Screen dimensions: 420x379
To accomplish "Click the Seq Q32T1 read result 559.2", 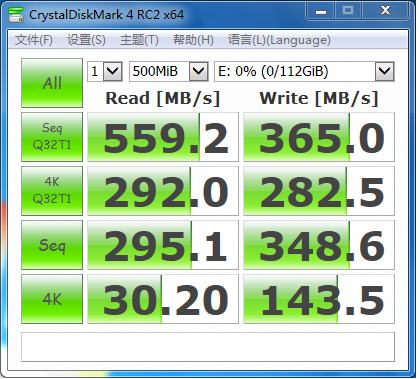I will tap(163, 137).
